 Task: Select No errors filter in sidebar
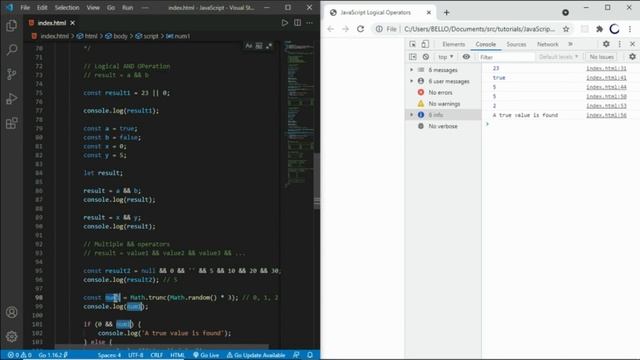pyautogui.click(x=444, y=93)
